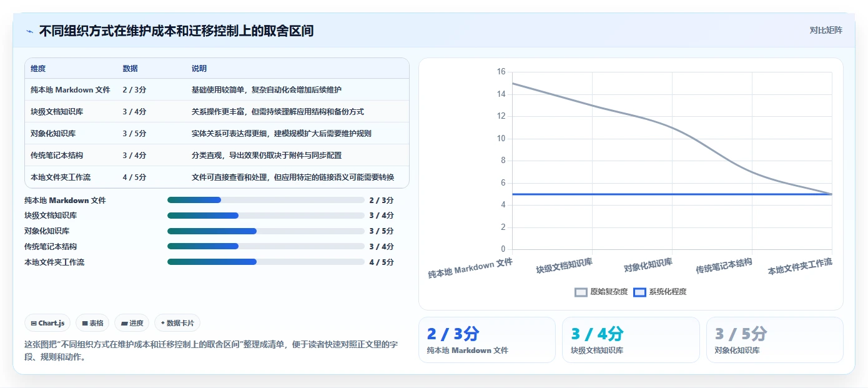Viewport: 868px width, 388px height.
Task: Click the 说明 column header
Action: point(199,69)
